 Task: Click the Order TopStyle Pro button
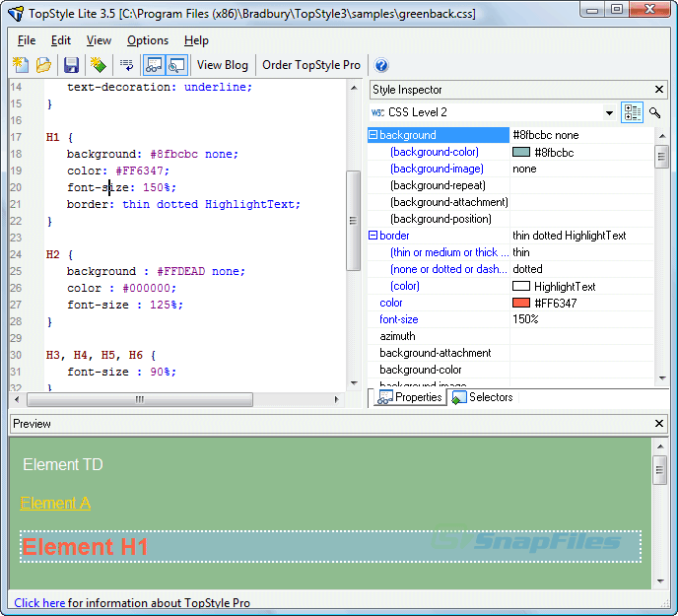tap(311, 65)
